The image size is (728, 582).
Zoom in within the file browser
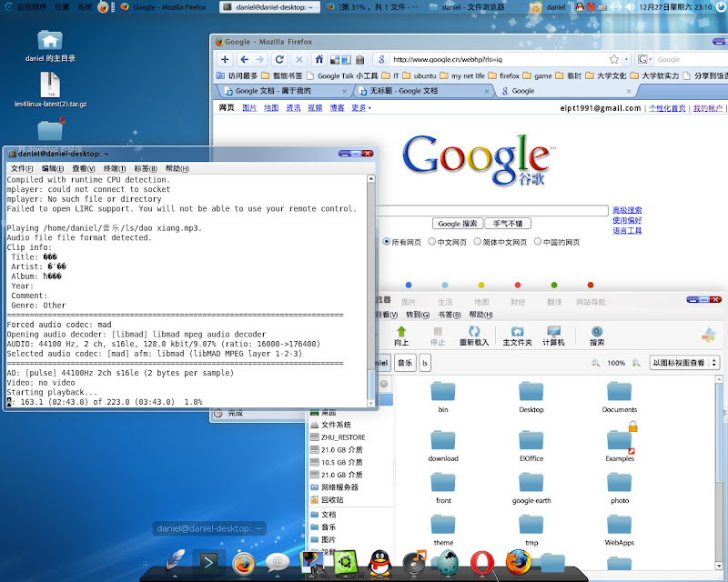click(x=636, y=363)
